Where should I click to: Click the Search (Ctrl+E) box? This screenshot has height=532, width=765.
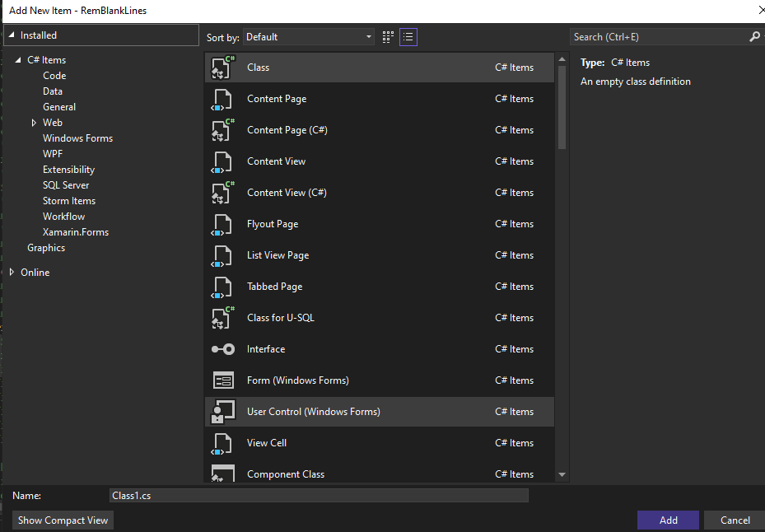tap(659, 37)
